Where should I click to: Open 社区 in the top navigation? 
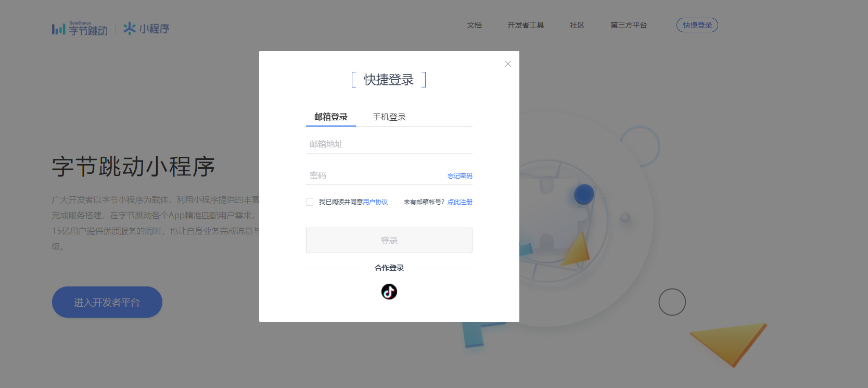click(577, 25)
